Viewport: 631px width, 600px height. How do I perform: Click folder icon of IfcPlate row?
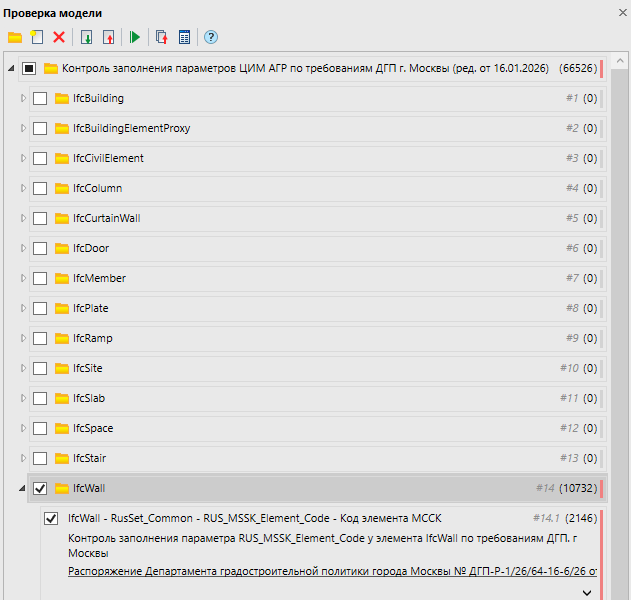tap(62, 308)
